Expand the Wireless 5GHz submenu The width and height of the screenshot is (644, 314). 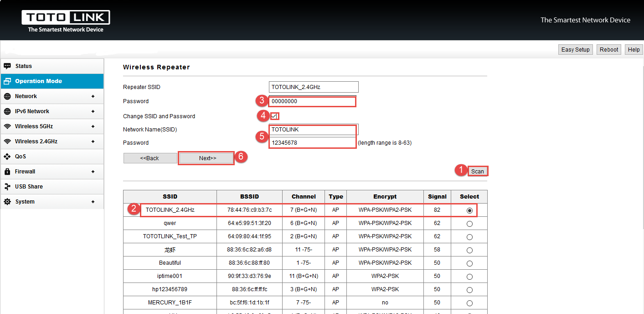coord(93,126)
